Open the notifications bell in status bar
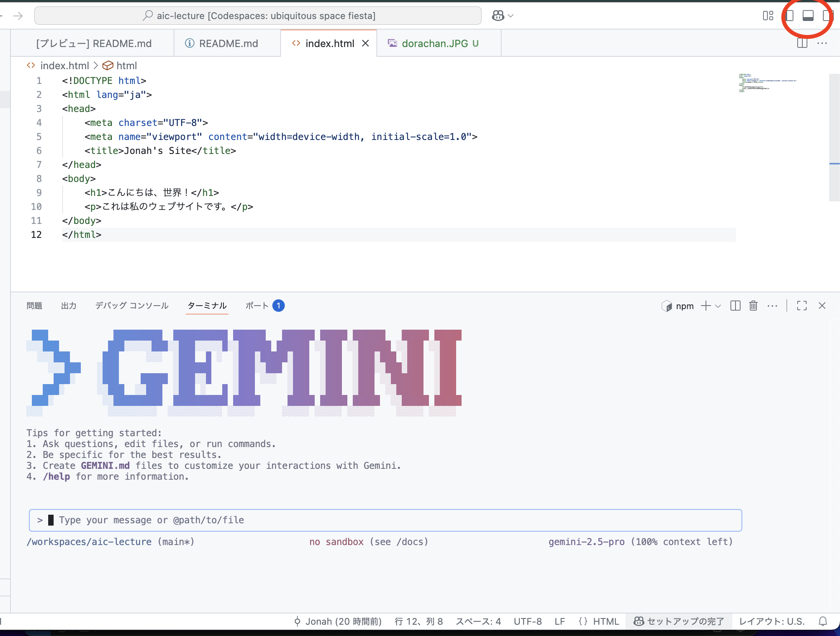The image size is (840, 636). pyautogui.click(x=823, y=621)
